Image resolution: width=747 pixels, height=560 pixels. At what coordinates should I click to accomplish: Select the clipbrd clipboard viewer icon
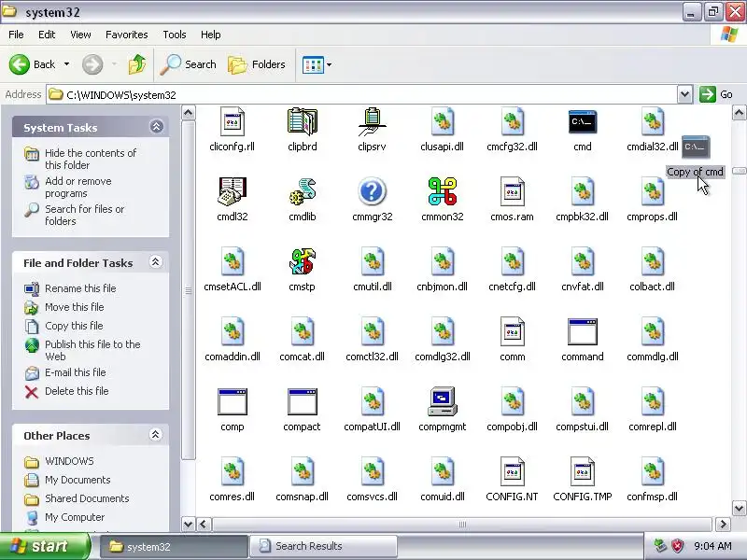click(302, 121)
